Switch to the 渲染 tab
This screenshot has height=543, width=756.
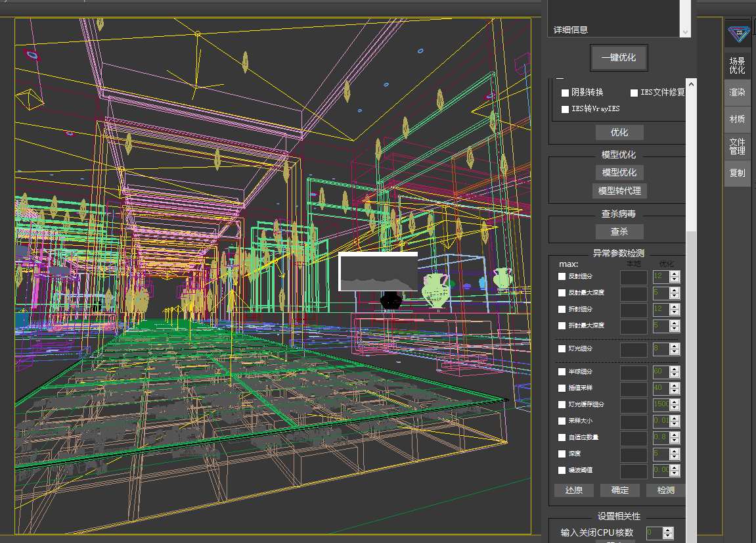(737, 93)
